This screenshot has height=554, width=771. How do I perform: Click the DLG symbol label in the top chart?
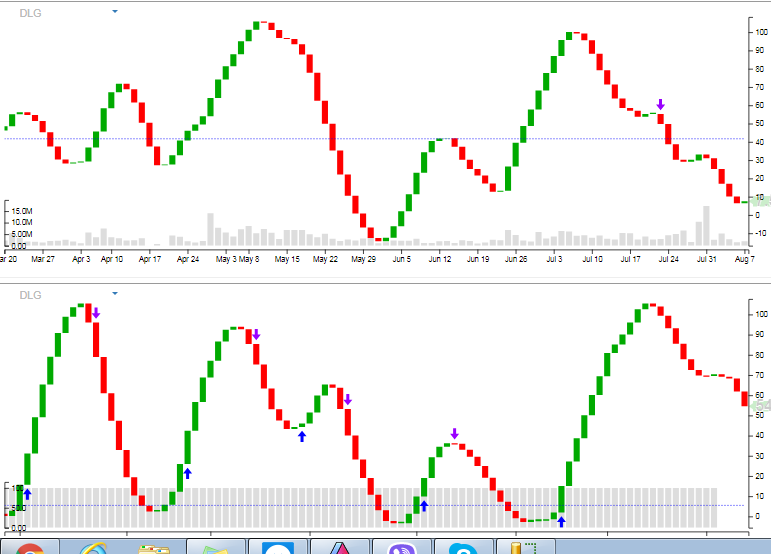30,13
